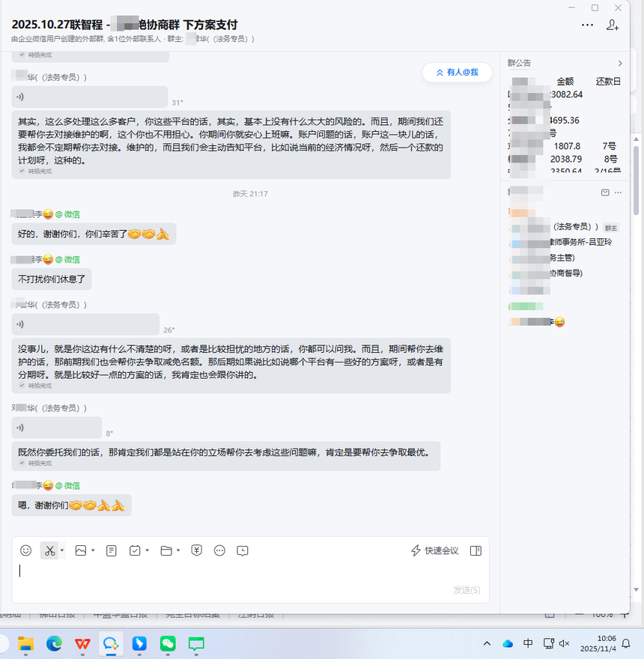This screenshot has width=644, height=659.
Task: Click the 1807.8 amount in announcement
Action: [x=567, y=146]
